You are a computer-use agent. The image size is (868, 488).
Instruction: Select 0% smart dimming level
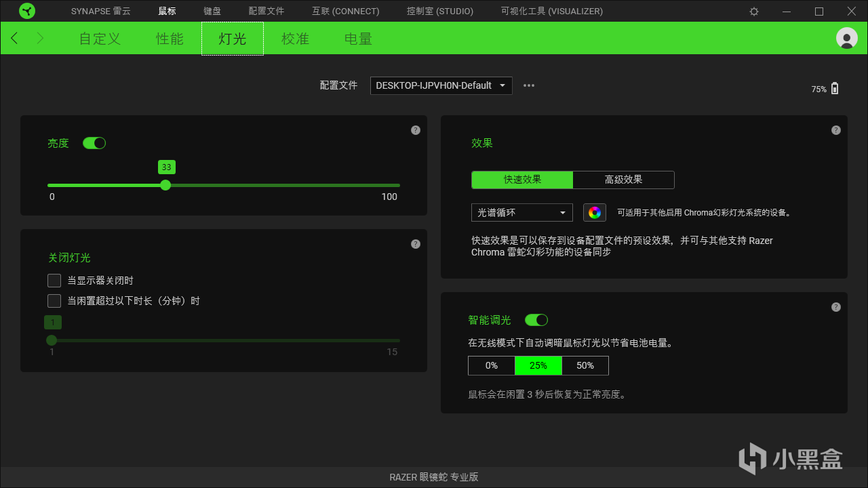point(492,366)
